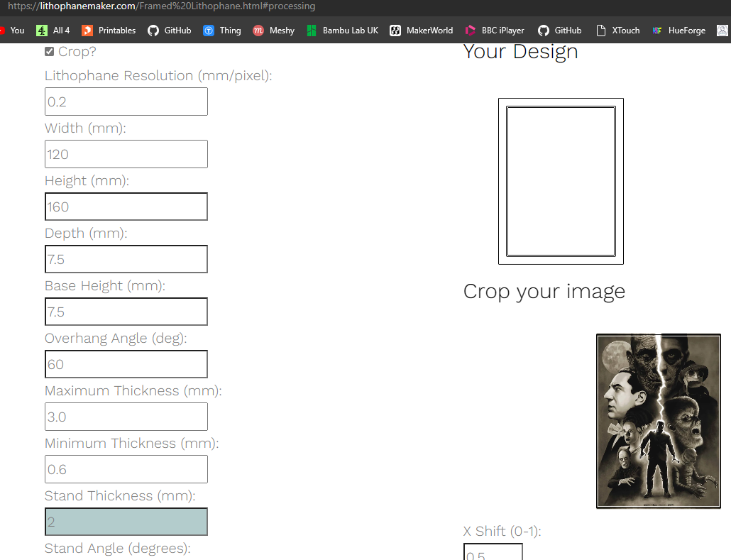Viewport: 731px width, 560px height.
Task: Open the BBC iPlayer bookmark
Action: click(x=495, y=31)
